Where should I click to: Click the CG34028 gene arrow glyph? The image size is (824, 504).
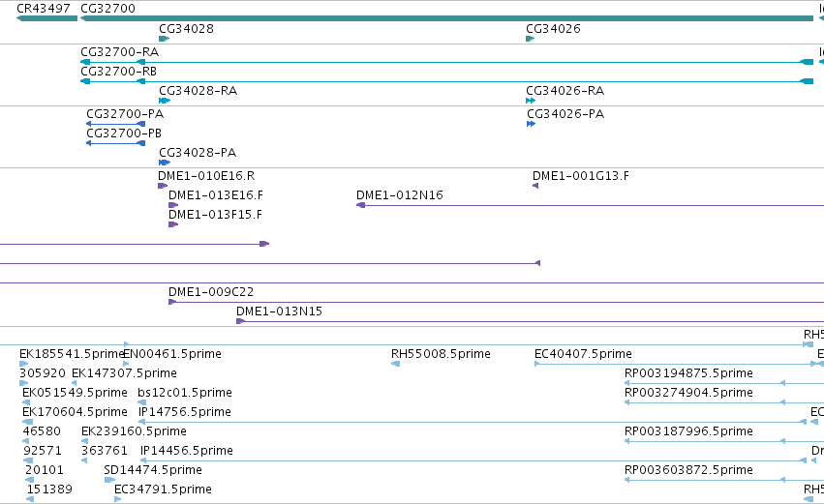[164, 39]
